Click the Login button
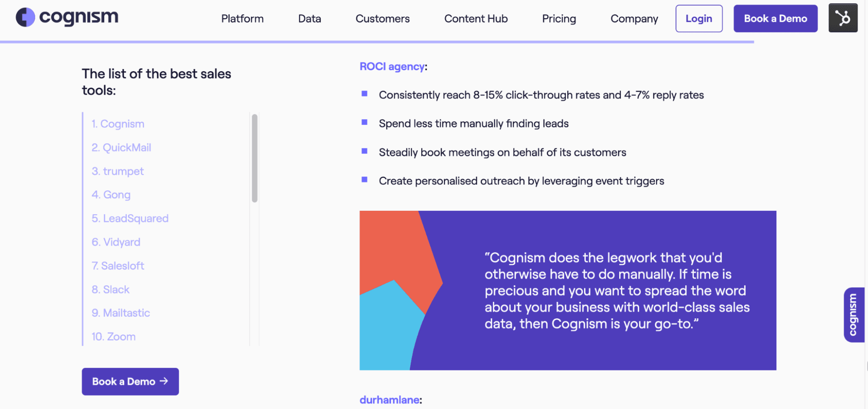Viewport: 868px width, 409px height. tap(699, 18)
